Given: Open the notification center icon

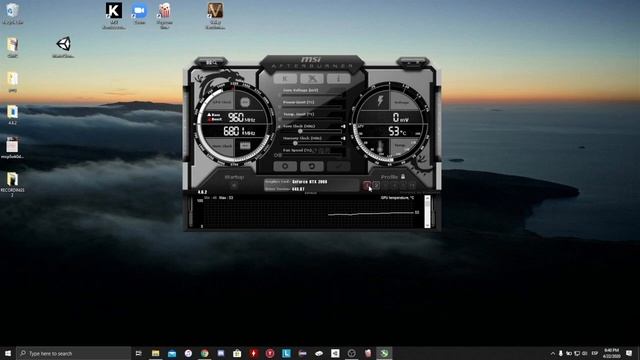Looking at the screenshot, I should pos(629,353).
